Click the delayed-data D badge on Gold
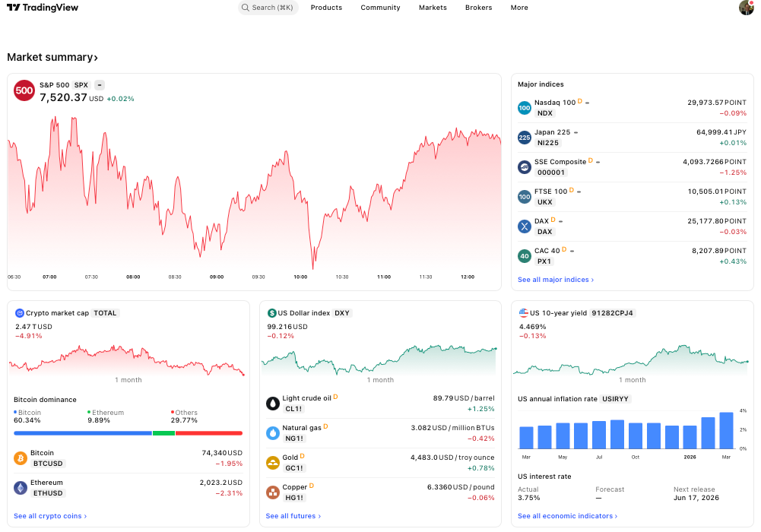The height and width of the screenshot is (532, 761). (x=302, y=456)
